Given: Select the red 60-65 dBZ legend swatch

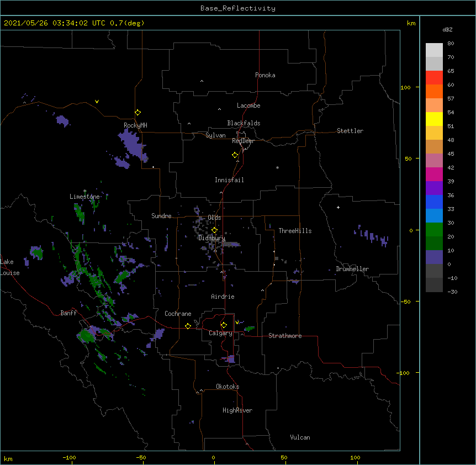Looking at the screenshot, I should pyautogui.click(x=434, y=78).
